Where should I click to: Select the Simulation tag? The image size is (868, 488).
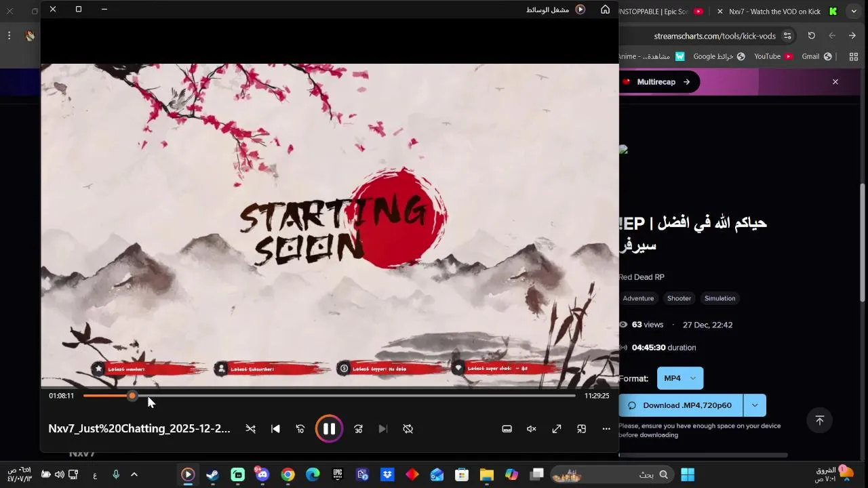(719, 298)
